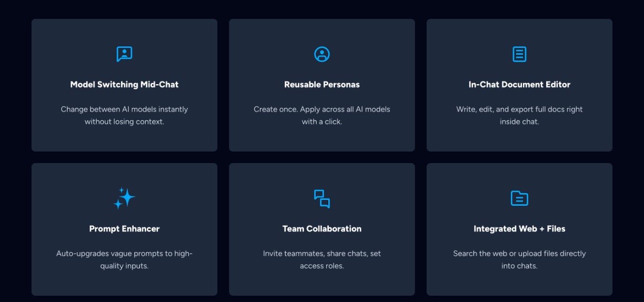The height and width of the screenshot is (302, 644).
Task: Select the "Model Switching Mid-Chat" heading
Action: click(124, 85)
